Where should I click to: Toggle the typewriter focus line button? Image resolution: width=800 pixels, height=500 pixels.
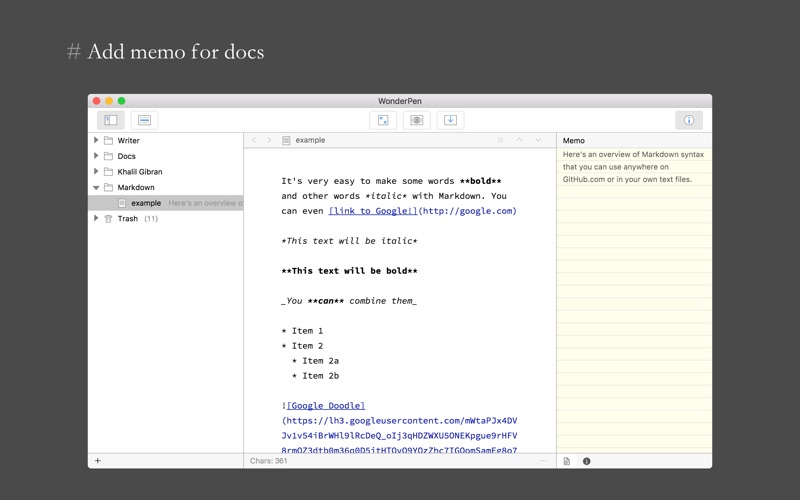coord(144,120)
